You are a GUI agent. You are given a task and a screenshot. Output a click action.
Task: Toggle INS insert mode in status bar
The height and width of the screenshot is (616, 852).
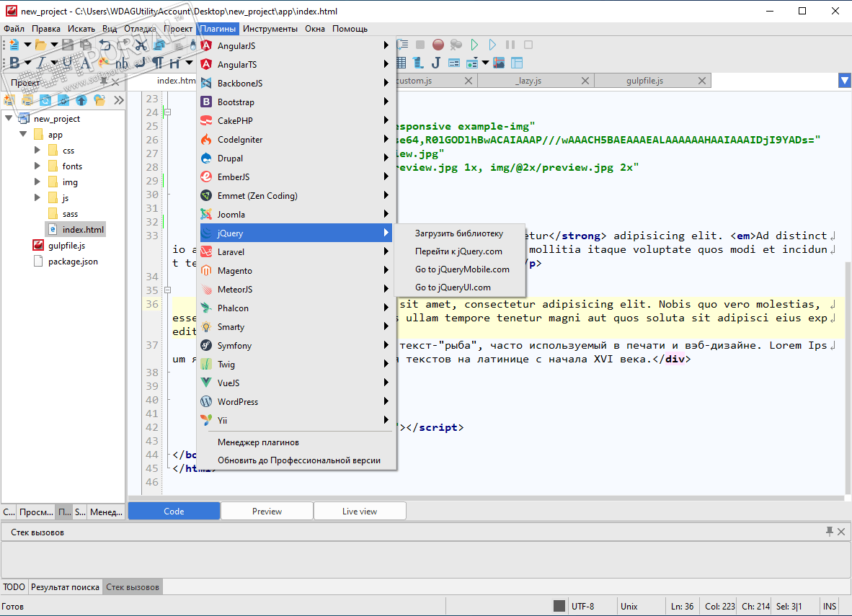tap(830, 607)
